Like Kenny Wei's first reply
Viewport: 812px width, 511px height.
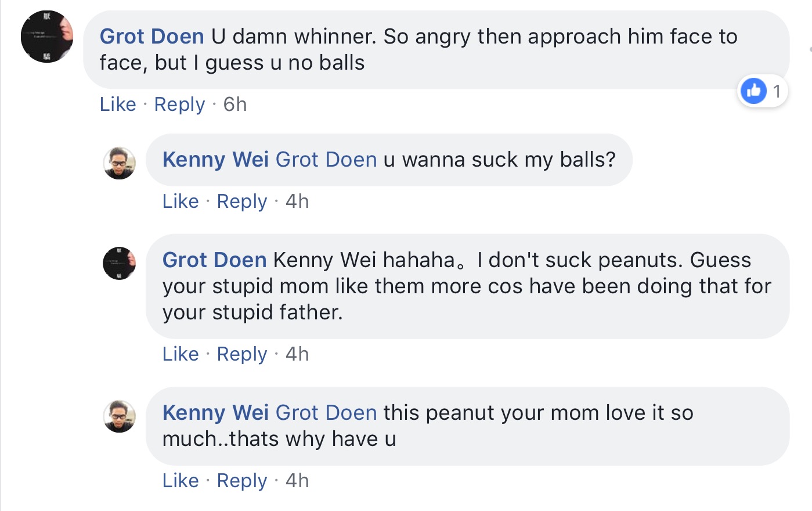181,201
